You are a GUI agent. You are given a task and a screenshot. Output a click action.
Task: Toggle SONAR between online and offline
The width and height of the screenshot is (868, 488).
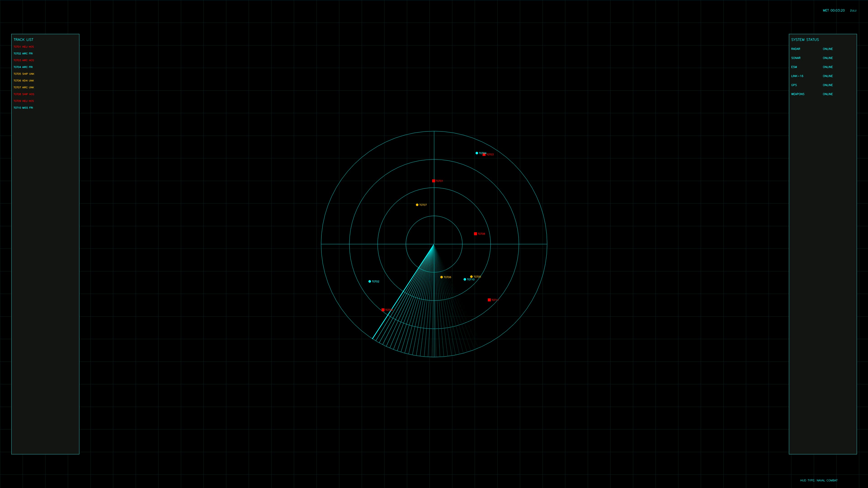828,58
